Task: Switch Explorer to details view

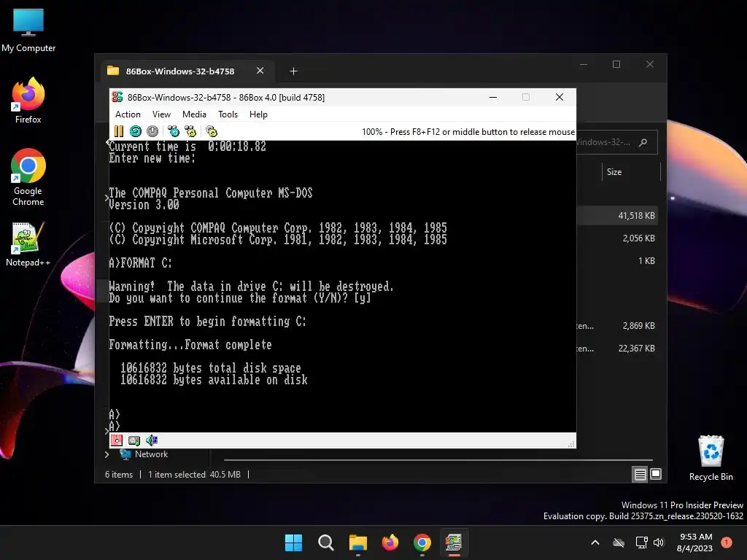Action: click(640, 474)
